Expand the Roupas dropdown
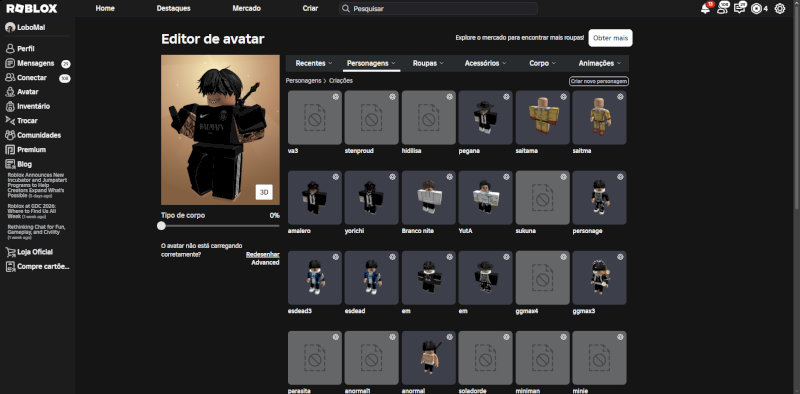 pyautogui.click(x=428, y=63)
